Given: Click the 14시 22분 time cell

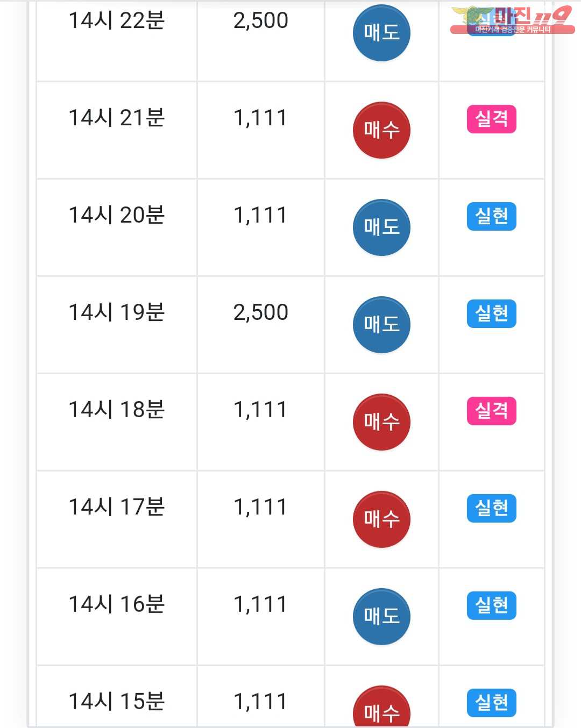Looking at the screenshot, I should click(x=116, y=41).
